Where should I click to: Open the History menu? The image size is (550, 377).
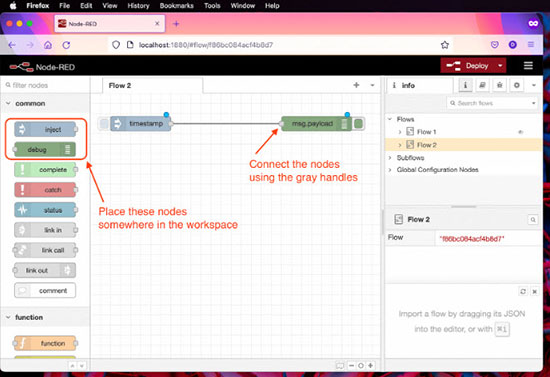click(x=138, y=6)
